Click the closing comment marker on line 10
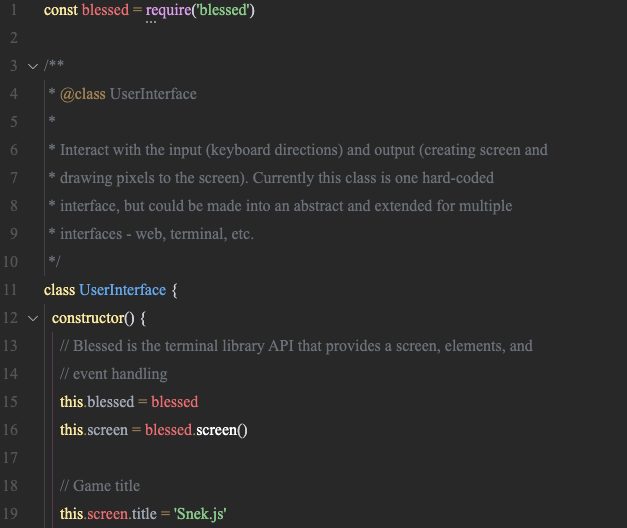Viewport: 627px width, 528px height. pos(54,261)
